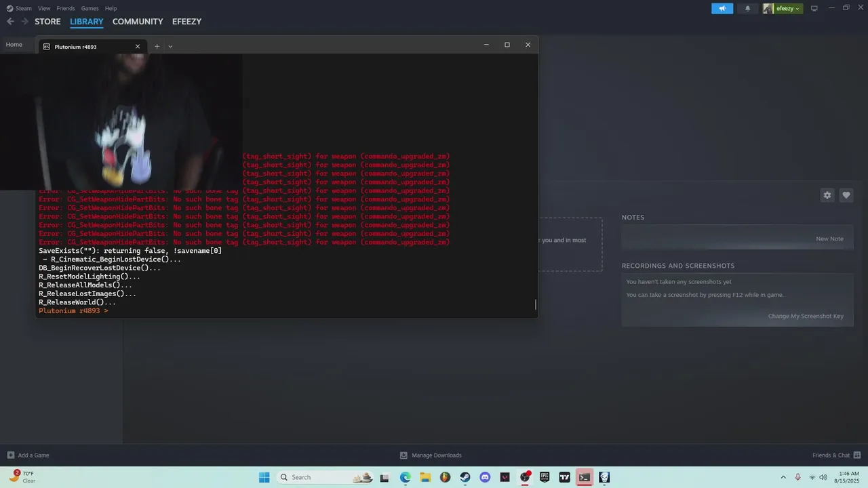The width and height of the screenshot is (868, 488).
Task: Open the Games menu in Steam
Action: (x=90, y=8)
